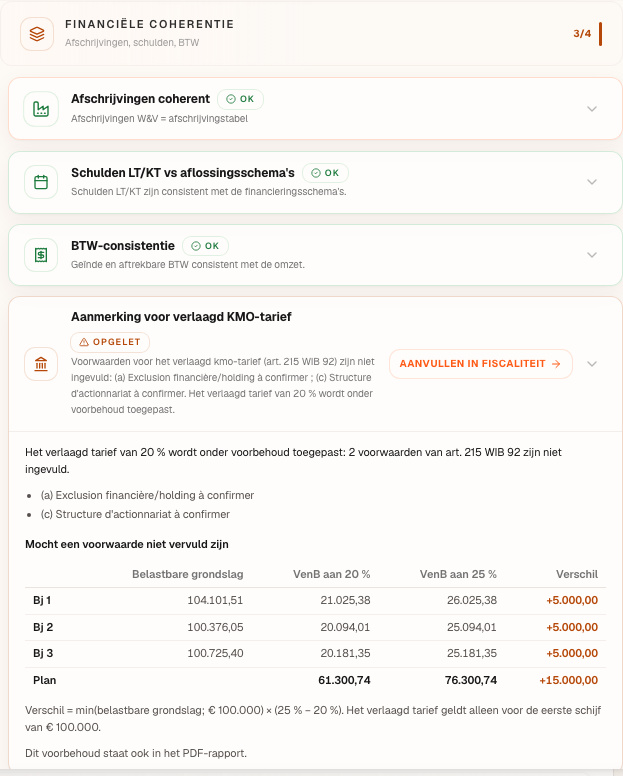The image size is (623, 776).
Task: Click the value 25.094,01
Action: click(x=472, y=628)
